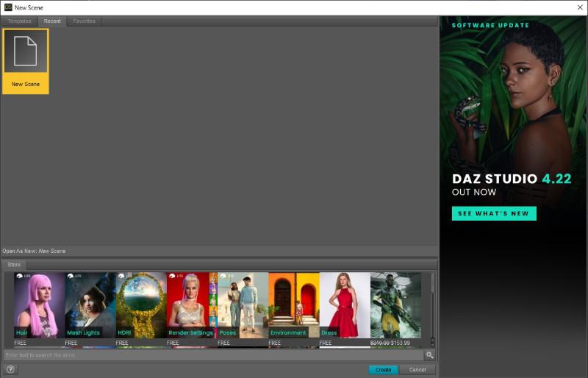Open the free HDRI store item

click(x=141, y=305)
